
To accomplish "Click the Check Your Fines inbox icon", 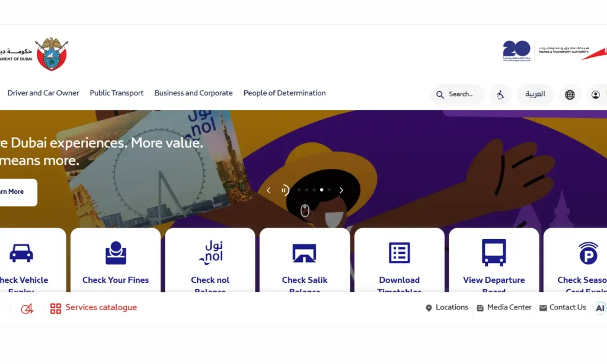I will coord(115,253).
